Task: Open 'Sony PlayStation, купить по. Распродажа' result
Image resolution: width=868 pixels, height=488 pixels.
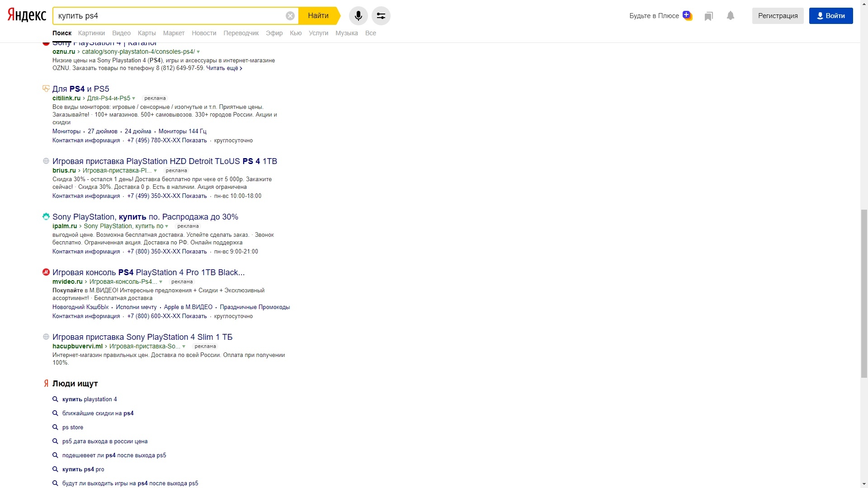Action: click(145, 217)
